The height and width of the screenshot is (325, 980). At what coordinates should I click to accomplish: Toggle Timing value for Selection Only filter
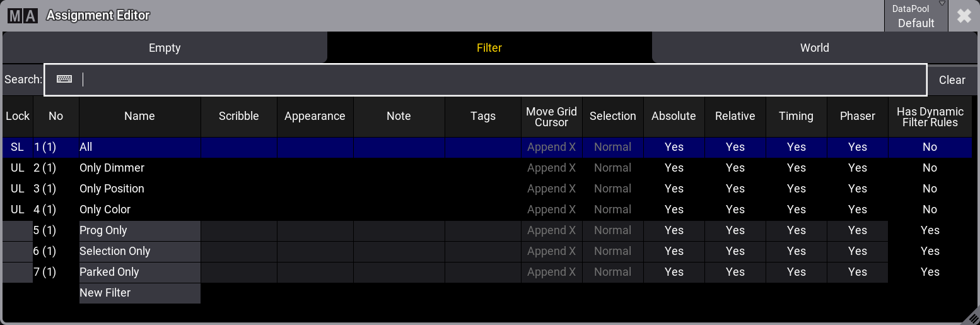tap(796, 251)
